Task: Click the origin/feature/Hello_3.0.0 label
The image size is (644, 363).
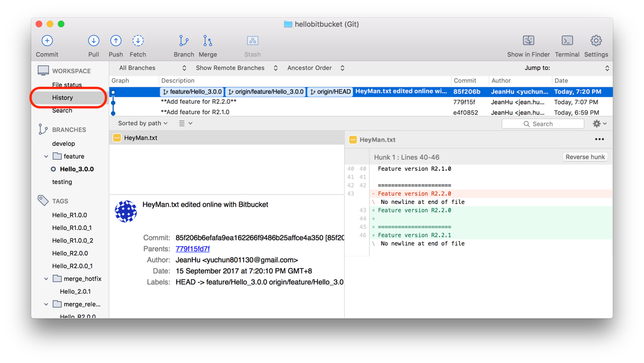Action: [x=265, y=92]
